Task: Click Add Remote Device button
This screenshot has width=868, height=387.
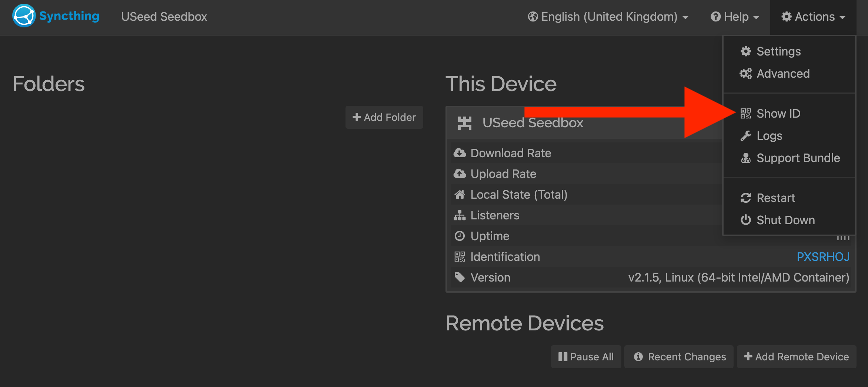Action: tap(797, 357)
